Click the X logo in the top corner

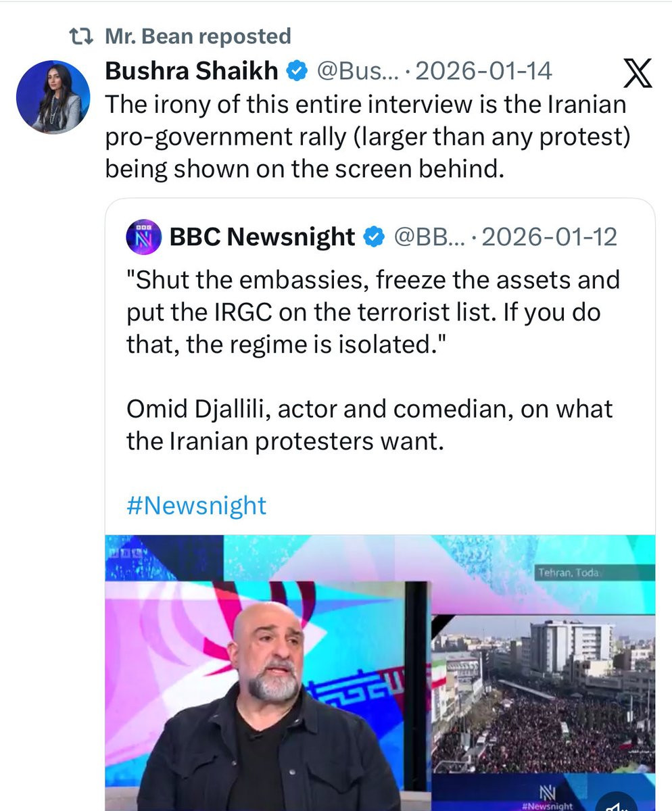coord(636,73)
